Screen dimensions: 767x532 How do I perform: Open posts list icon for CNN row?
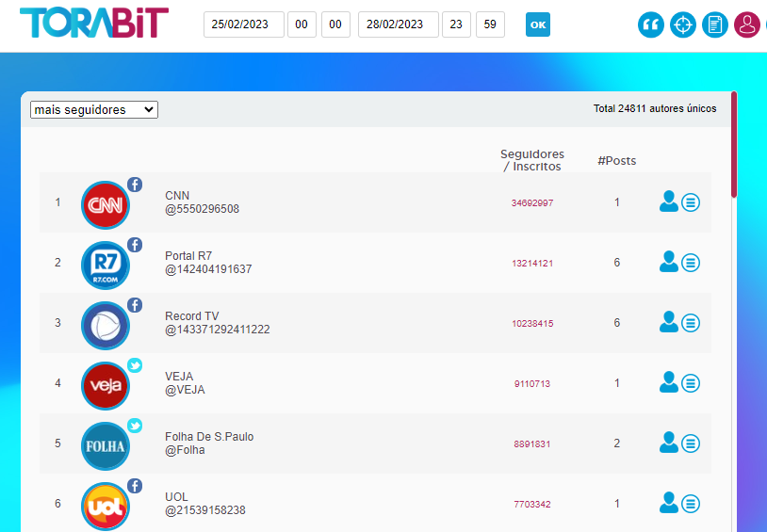pos(691,202)
